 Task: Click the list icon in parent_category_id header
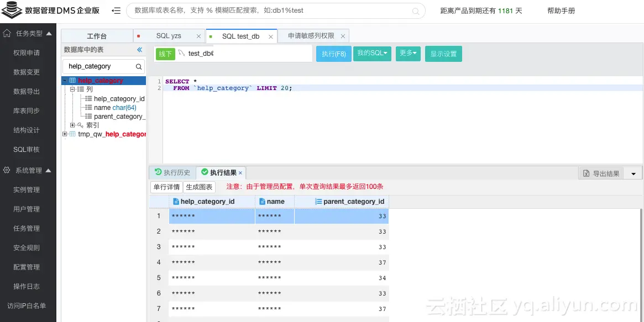click(x=318, y=202)
